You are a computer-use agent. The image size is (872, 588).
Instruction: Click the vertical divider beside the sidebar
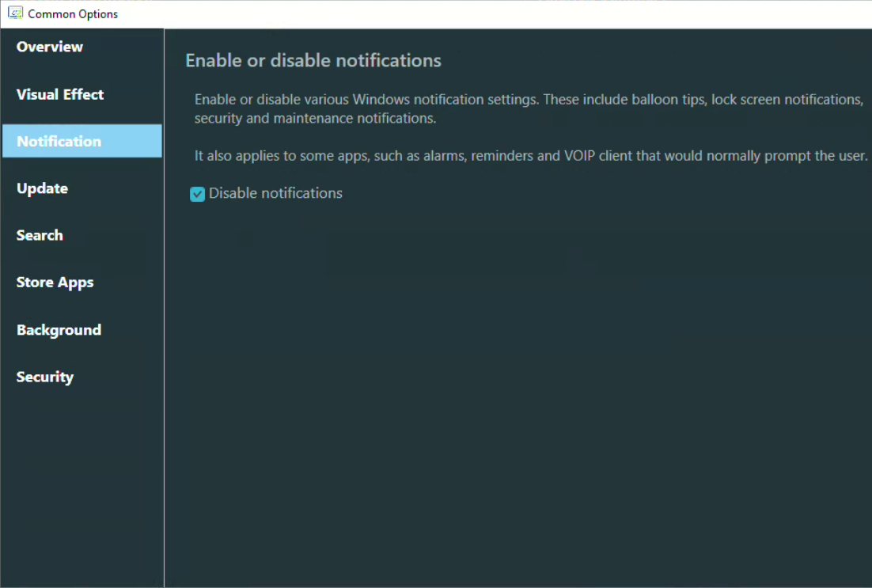coord(164,317)
